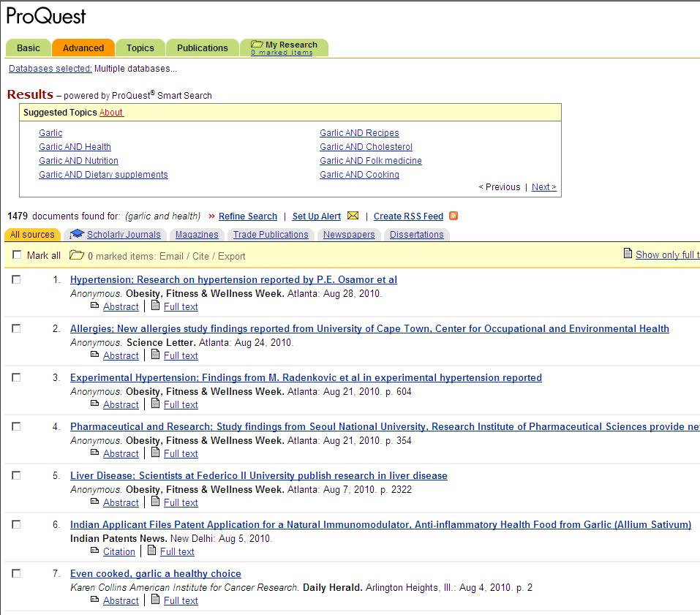
Task: Click the Show only full text link
Action: point(667,254)
